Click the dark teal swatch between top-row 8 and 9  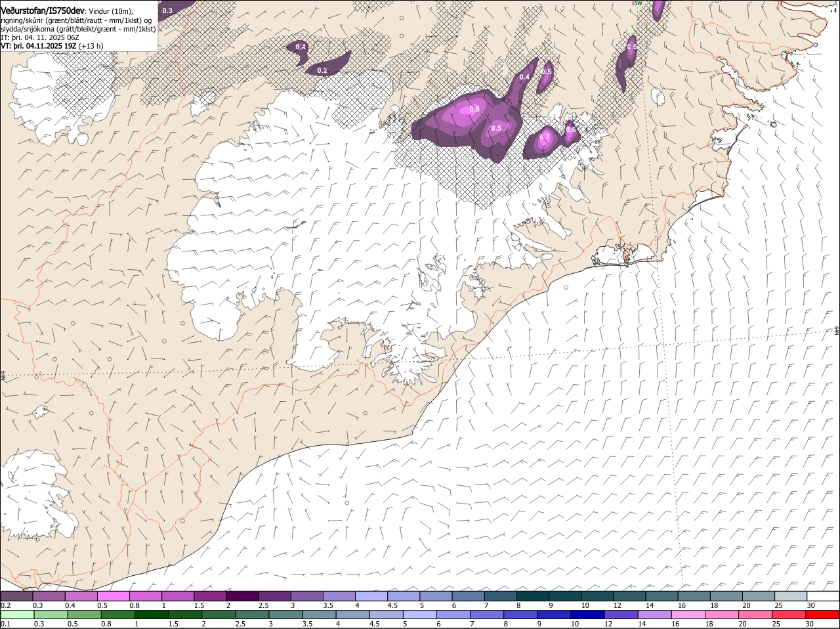click(x=533, y=596)
